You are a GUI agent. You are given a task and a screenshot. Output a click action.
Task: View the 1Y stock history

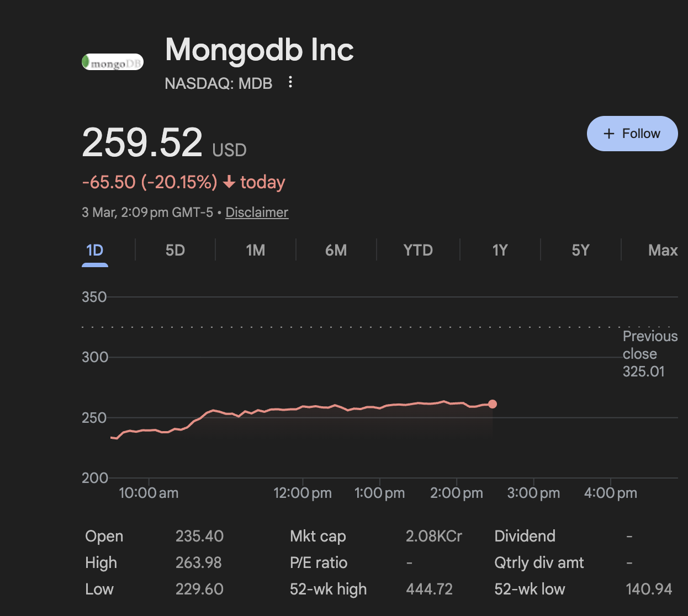499,250
